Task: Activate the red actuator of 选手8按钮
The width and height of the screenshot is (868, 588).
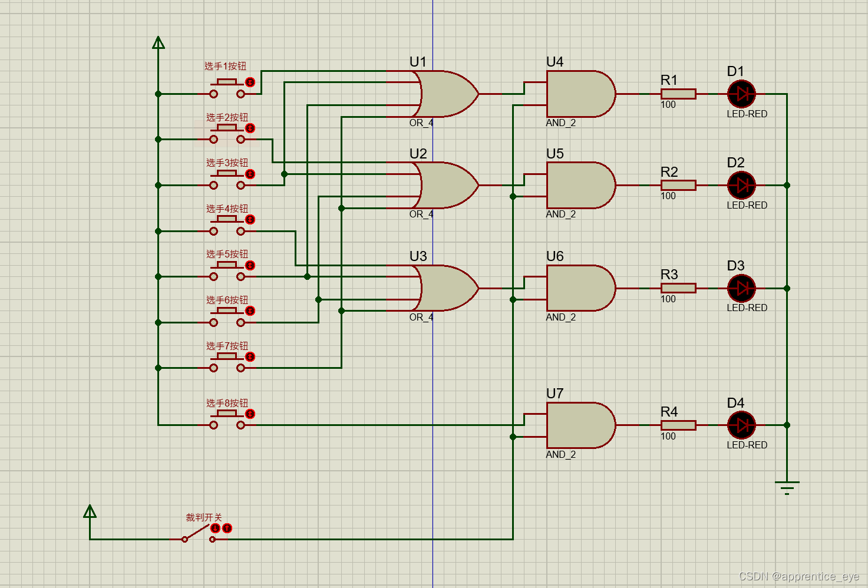Action: (250, 414)
